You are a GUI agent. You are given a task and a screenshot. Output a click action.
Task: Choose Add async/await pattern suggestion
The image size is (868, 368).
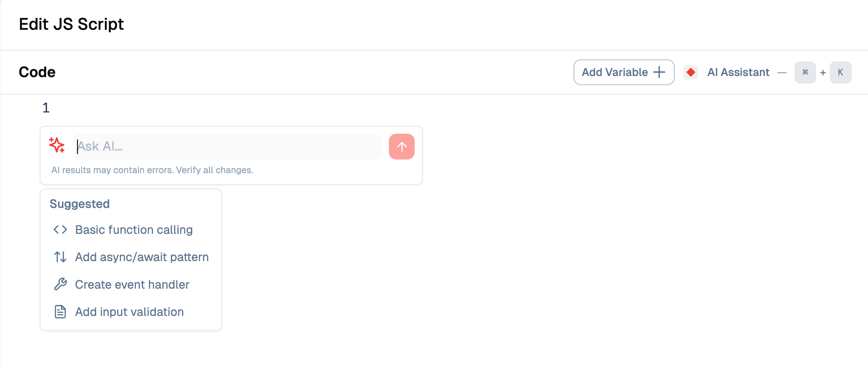(x=142, y=257)
